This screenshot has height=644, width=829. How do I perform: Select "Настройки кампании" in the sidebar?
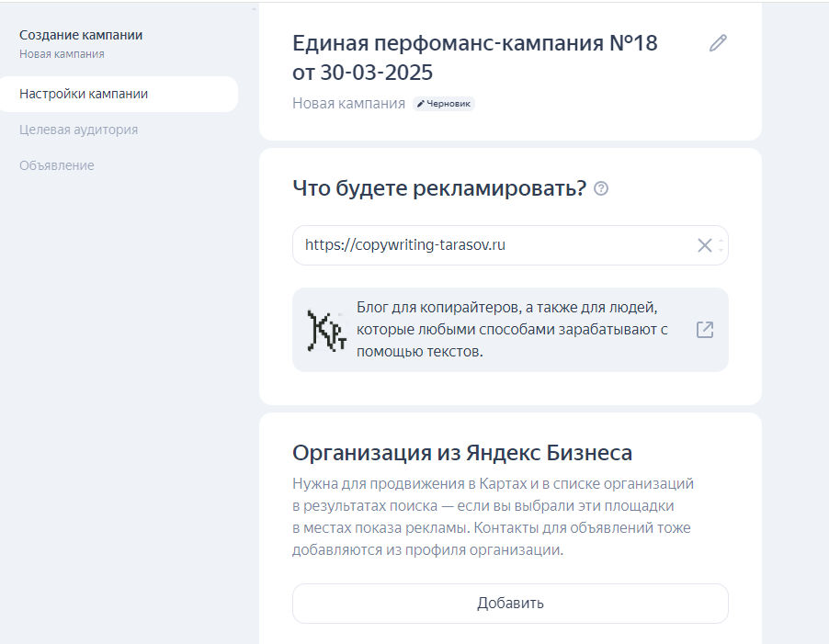point(119,94)
